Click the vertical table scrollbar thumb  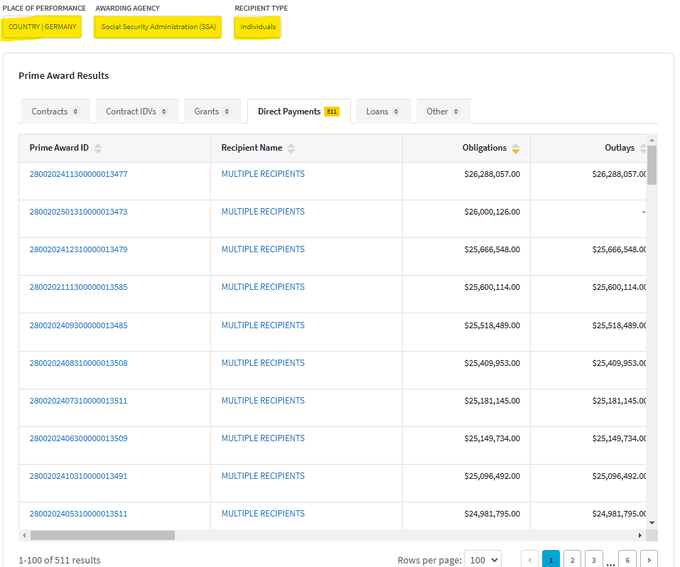[x=652, y=165]
